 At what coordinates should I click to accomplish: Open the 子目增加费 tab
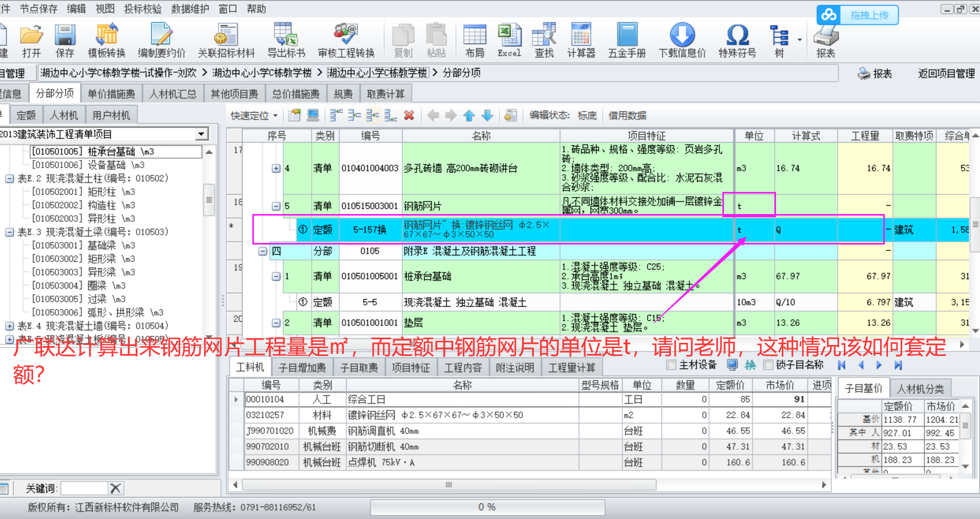click(x=302, y=367)
